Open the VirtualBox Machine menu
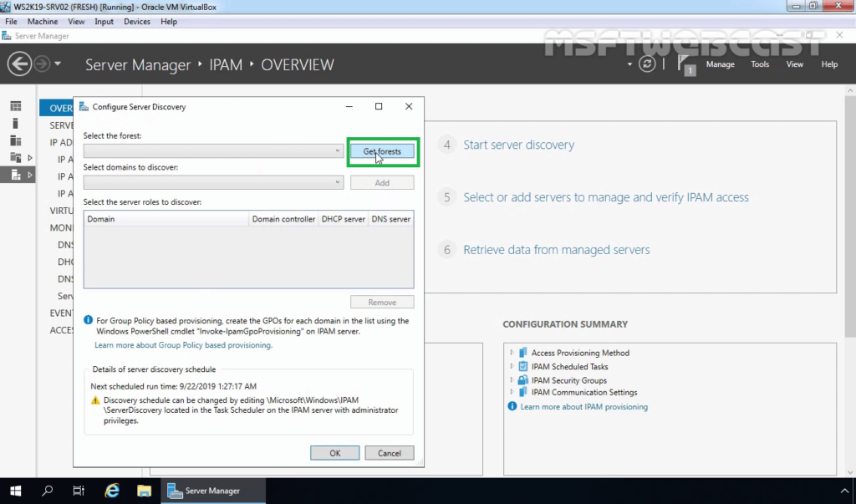This screenshot has width=856, height=504. point(43,22)
